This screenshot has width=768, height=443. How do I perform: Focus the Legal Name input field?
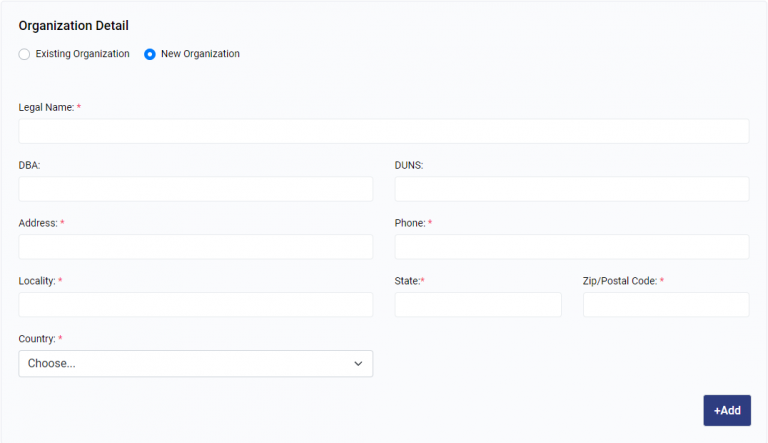coord(383,131)
